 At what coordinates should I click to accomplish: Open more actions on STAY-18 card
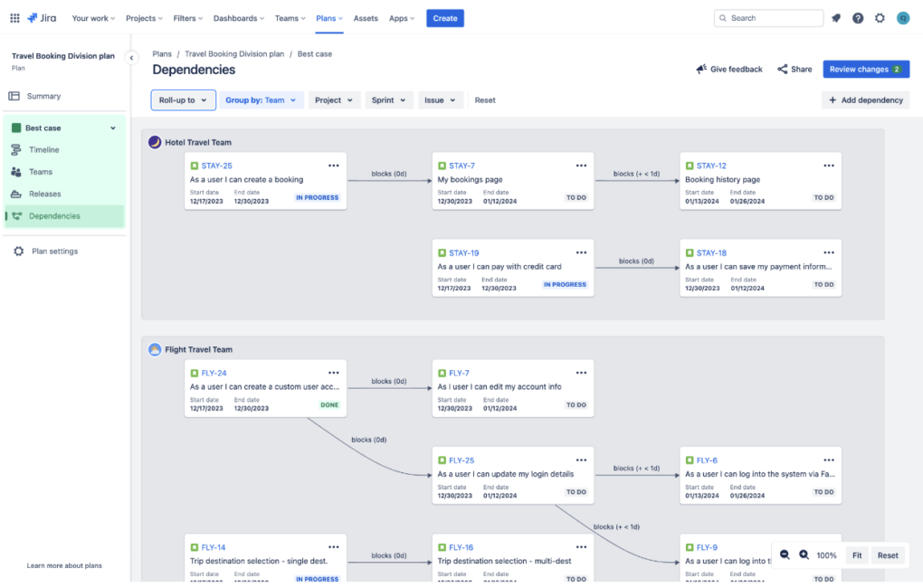[829, 252]
